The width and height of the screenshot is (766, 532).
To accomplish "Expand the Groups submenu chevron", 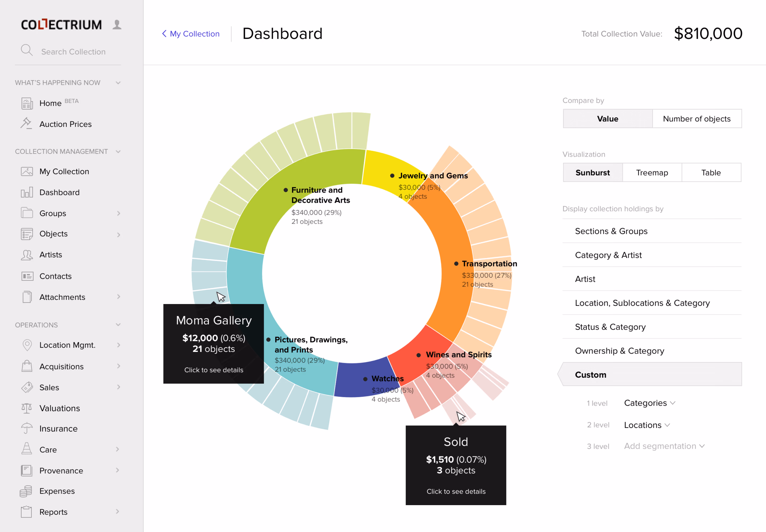I will coord(118,213).
